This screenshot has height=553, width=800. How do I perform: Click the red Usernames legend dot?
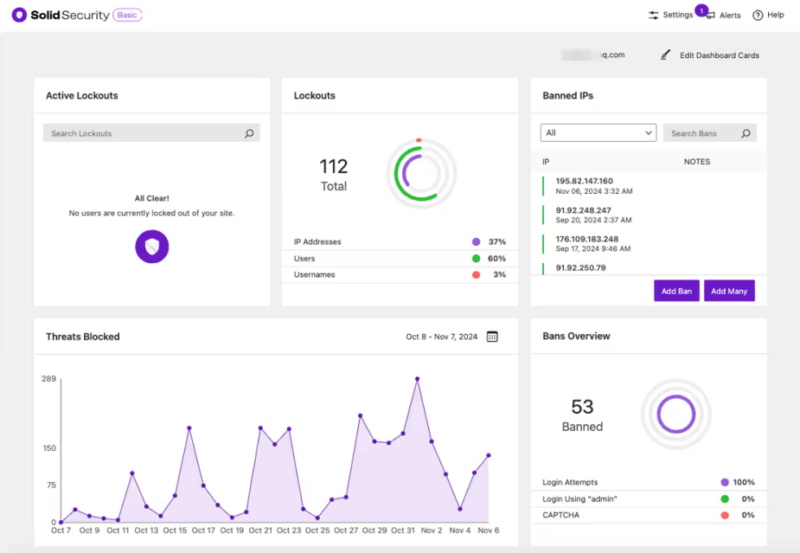point(476,275)
